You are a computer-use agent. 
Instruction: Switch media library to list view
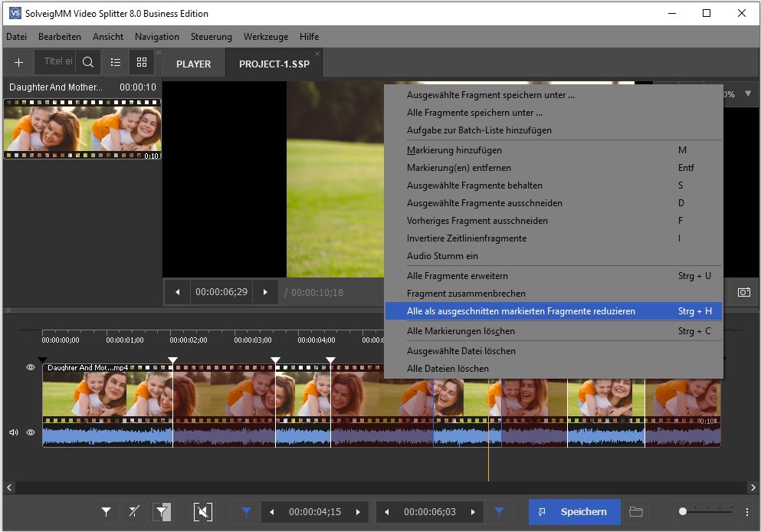coord(116,62)
